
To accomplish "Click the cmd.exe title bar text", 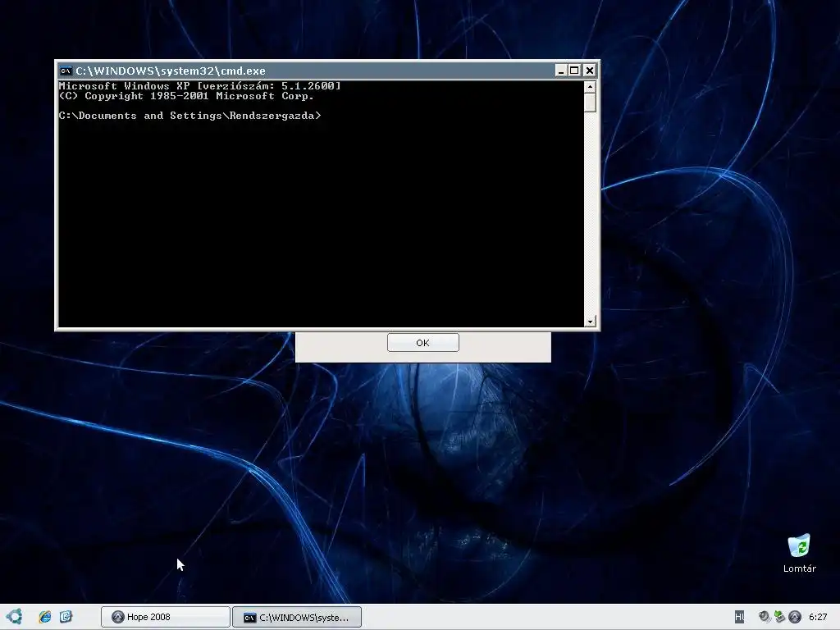I will coord(171,71).
